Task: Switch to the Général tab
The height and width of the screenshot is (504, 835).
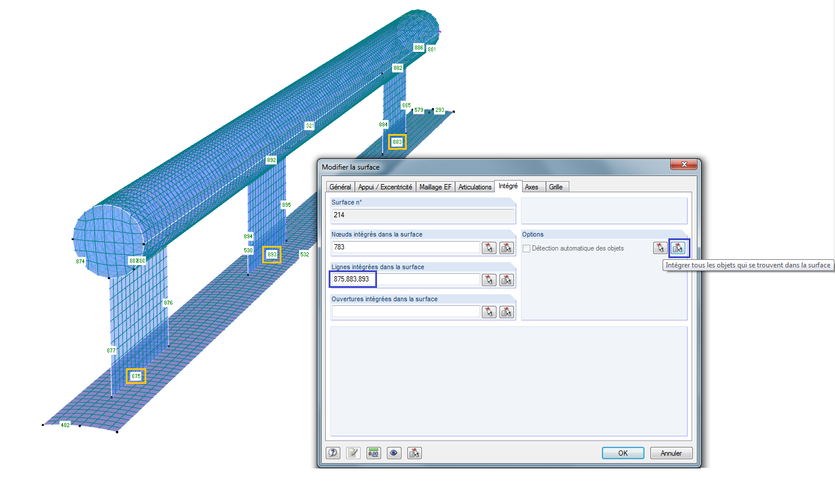Action: [340, 187]
